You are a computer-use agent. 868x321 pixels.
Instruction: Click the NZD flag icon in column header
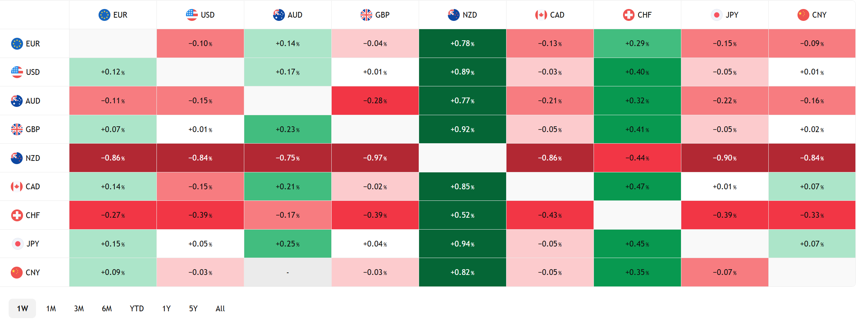[x=454, y=15]
